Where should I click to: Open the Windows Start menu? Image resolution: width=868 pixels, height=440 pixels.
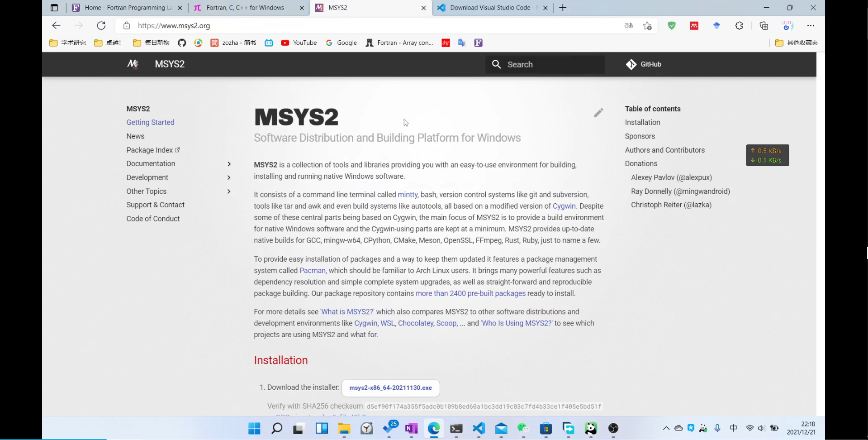point(254,428)
